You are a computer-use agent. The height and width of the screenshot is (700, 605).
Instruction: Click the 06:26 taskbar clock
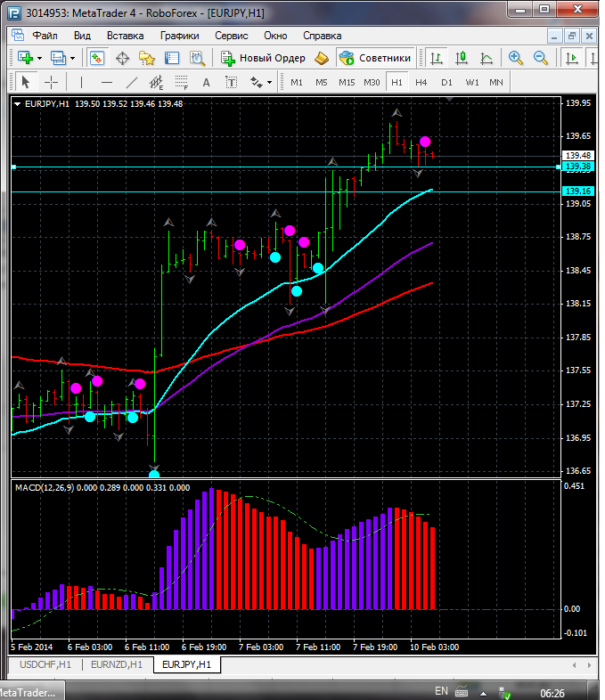552,693
